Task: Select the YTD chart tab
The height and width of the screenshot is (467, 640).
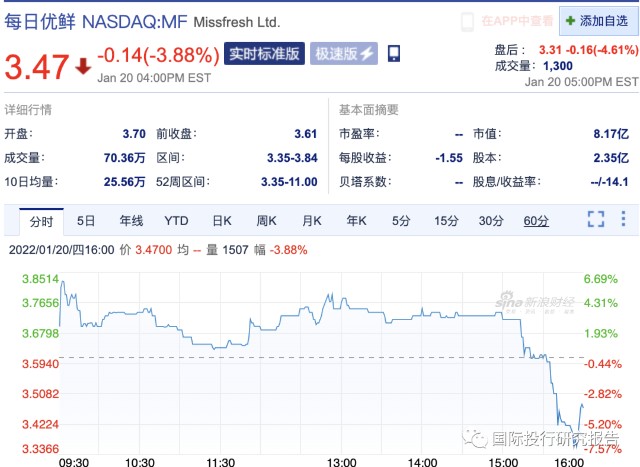Action: 176,221
